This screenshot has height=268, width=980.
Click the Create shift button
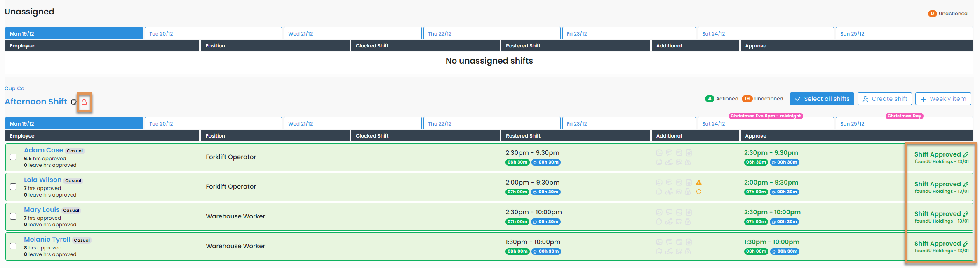[x=884, y=99]
